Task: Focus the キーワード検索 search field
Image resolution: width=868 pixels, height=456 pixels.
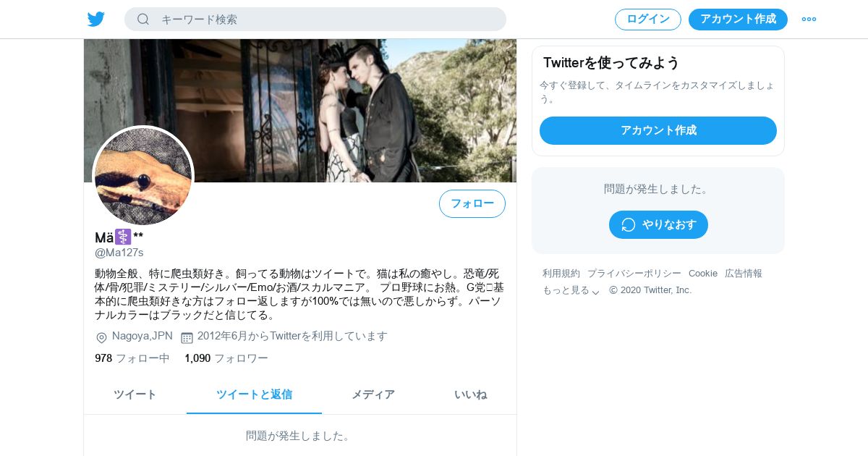Action: (x=315, y=20)
